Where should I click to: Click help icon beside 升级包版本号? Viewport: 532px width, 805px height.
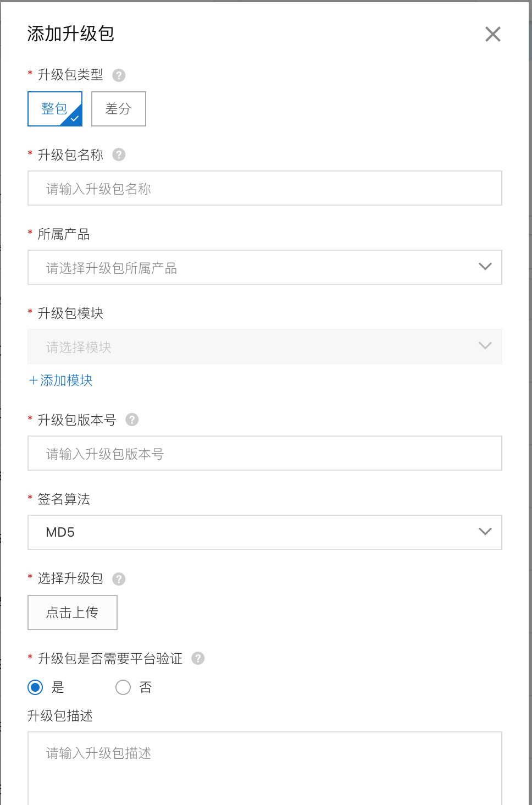(x=132, y=420)
